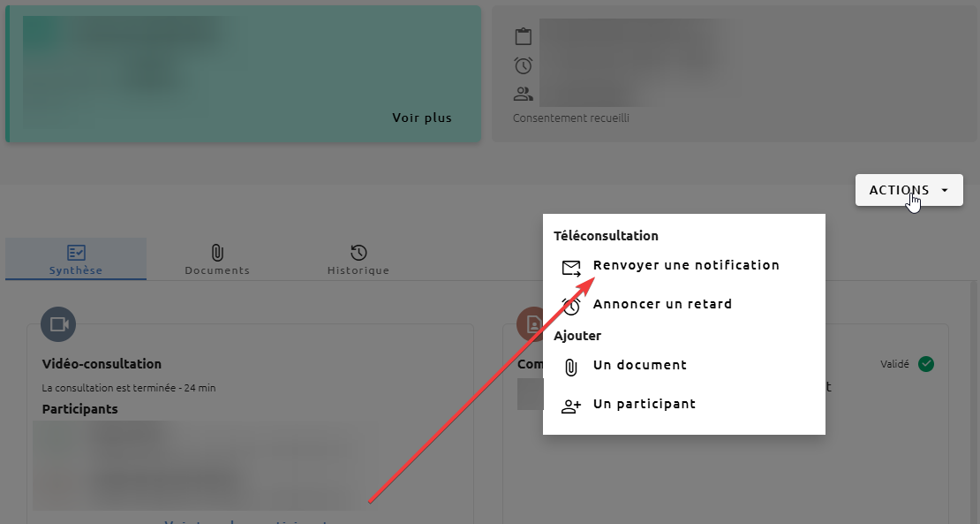Click the Participants heading

point(80,409)
